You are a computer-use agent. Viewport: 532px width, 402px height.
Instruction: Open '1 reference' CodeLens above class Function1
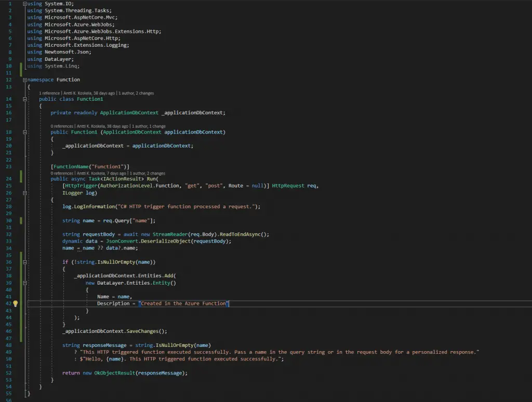[x=49, y=93]
